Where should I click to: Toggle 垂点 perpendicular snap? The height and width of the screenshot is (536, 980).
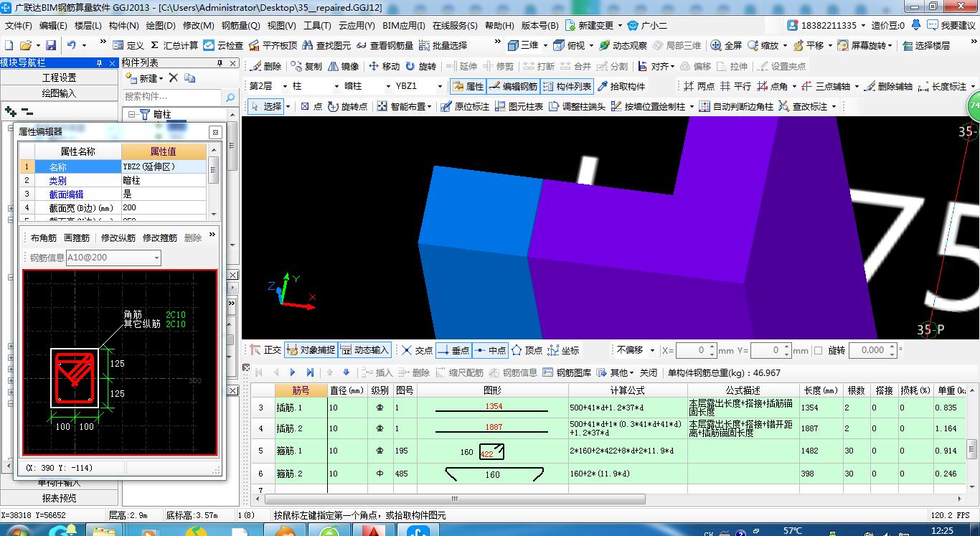coord(453,350)
